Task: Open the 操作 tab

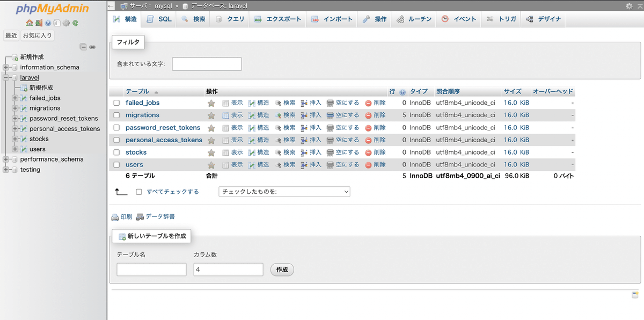Action: coord(375,19)
